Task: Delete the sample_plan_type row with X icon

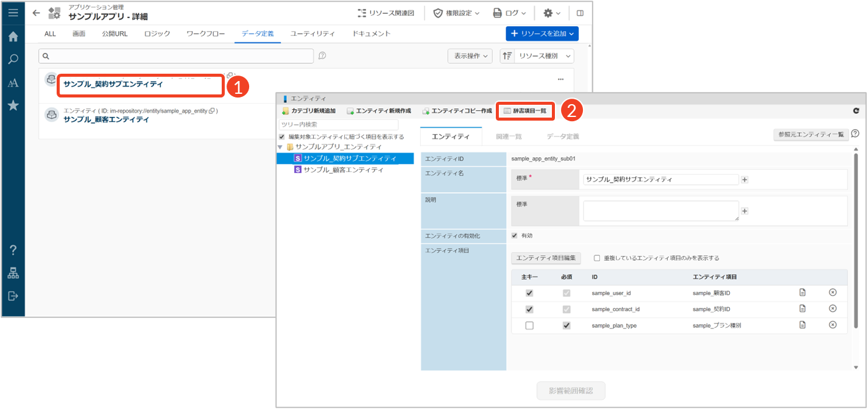Action: point(833,325)
